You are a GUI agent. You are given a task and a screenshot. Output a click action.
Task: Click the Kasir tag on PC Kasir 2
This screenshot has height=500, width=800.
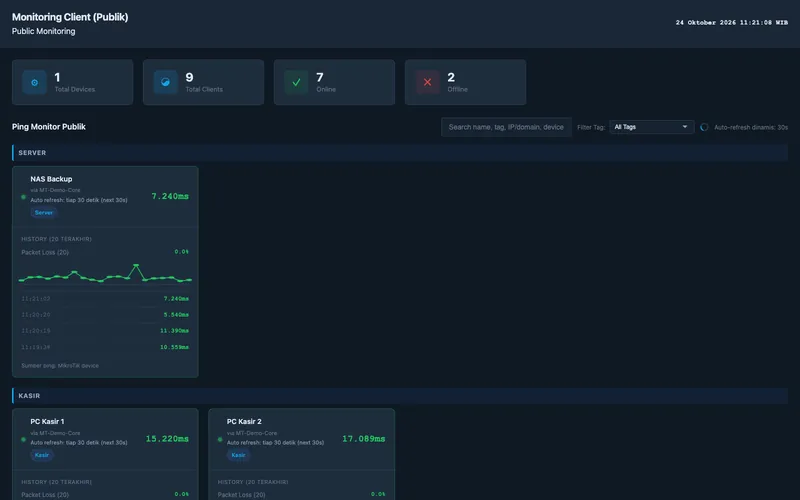[x=238, y=455]
